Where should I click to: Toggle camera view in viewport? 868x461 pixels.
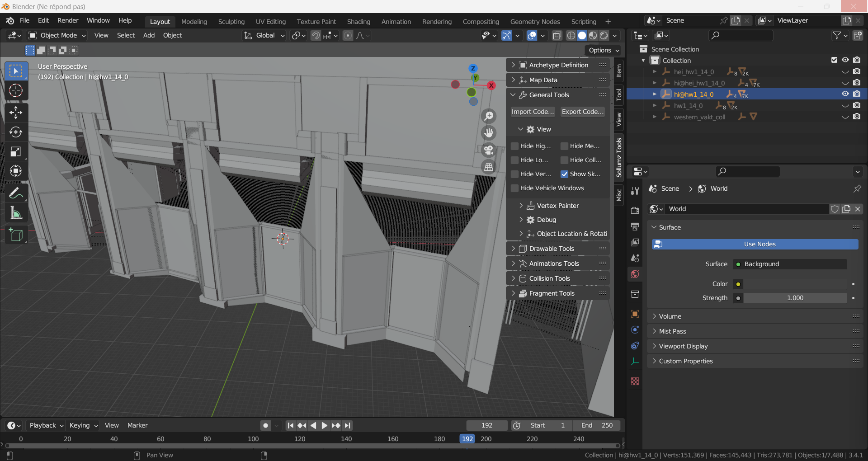pos(489,150)
